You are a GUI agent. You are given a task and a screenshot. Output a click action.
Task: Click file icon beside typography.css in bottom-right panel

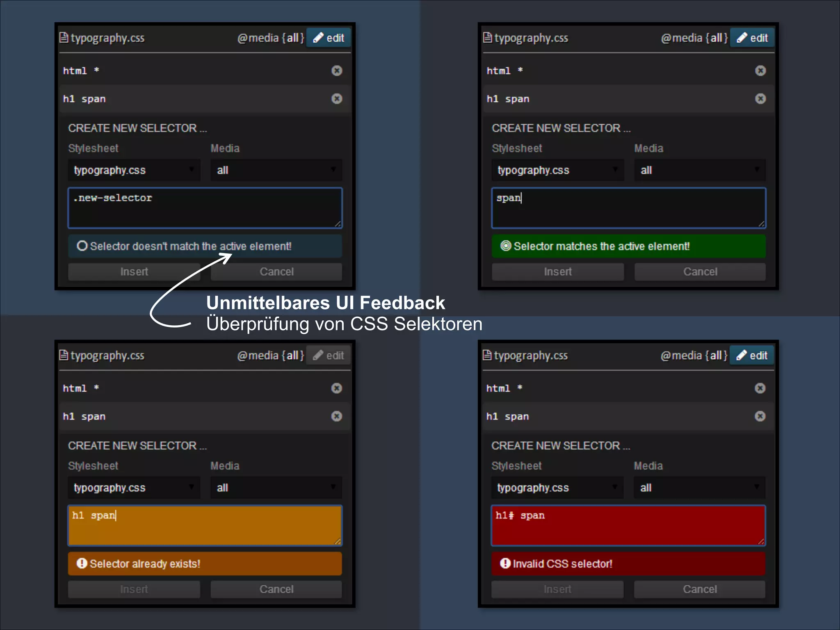[x=487, y=355]
